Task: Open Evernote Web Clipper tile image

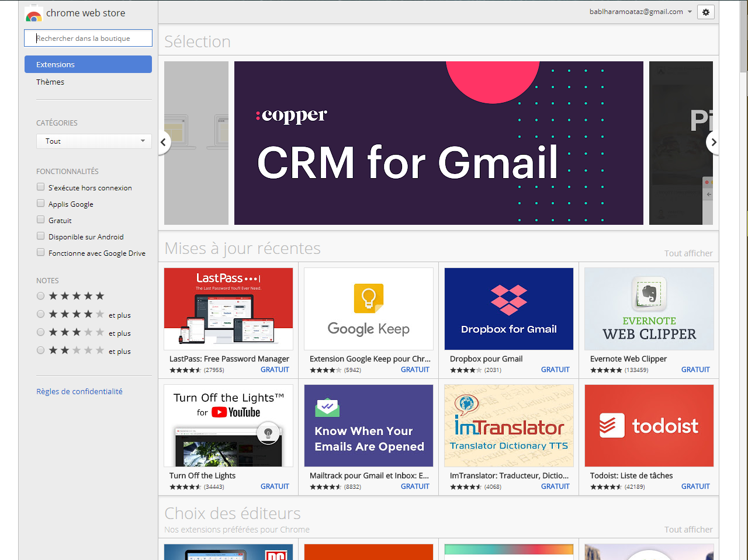Action: pyautogui.click(x=649, y=309)
